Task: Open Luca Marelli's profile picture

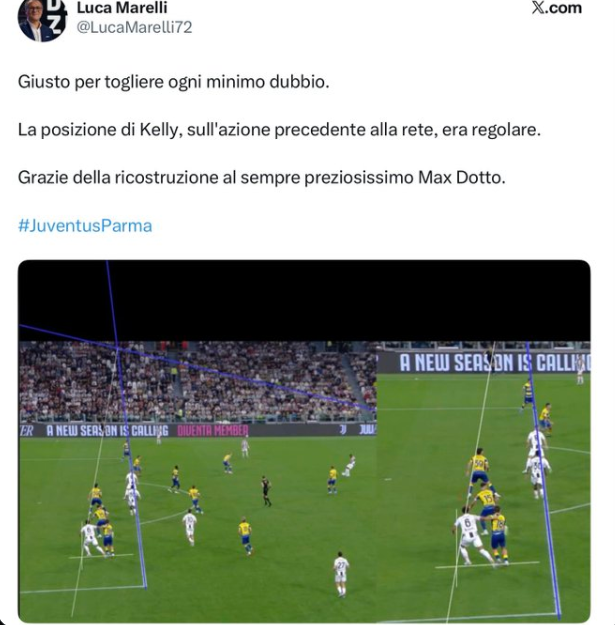Action: (x=42, y=20)
